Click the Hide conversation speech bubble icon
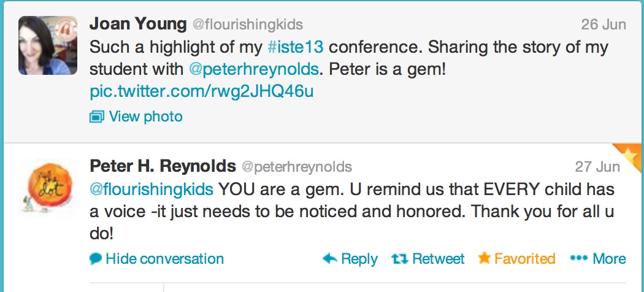This screenshot has width=644, height=292. tap(95, 259)
